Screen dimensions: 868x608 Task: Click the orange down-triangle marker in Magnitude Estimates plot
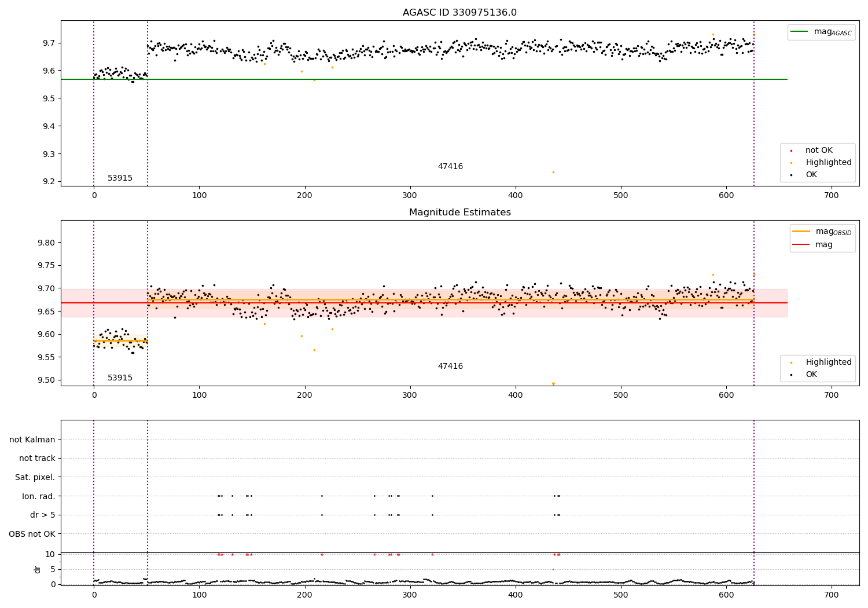pos(553,384)
